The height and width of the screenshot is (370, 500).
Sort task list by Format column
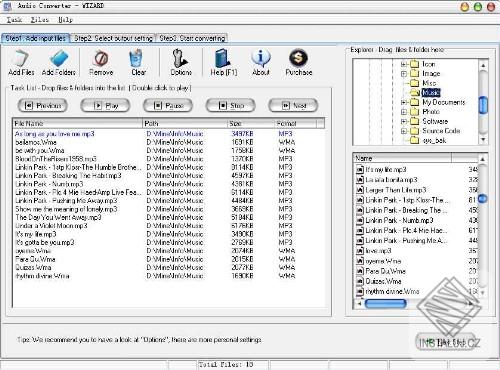click(296, 123)
